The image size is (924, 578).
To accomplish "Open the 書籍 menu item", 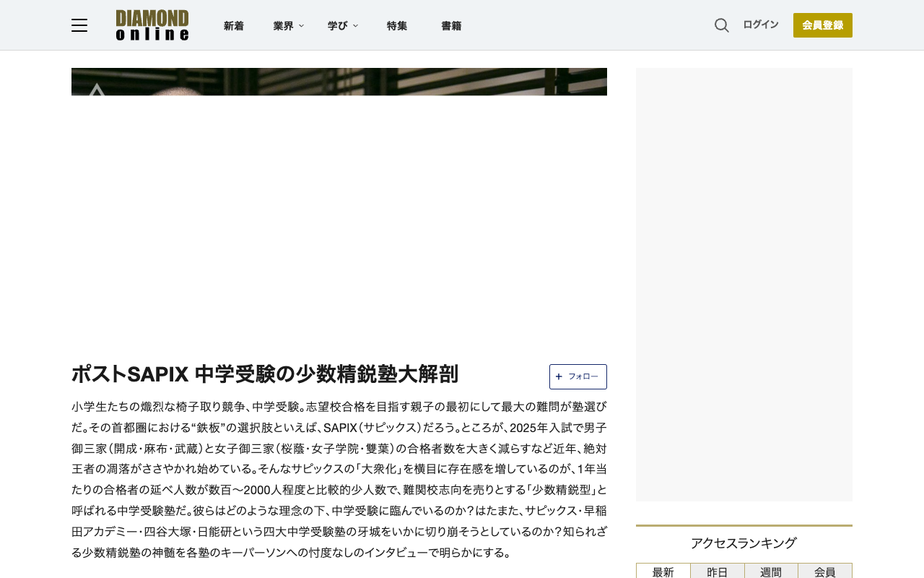I will coord(451,26).
